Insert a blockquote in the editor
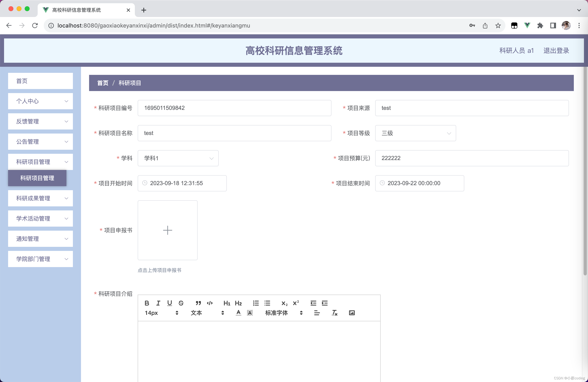This screenshot has height=382, width=588. coord(198,303)
